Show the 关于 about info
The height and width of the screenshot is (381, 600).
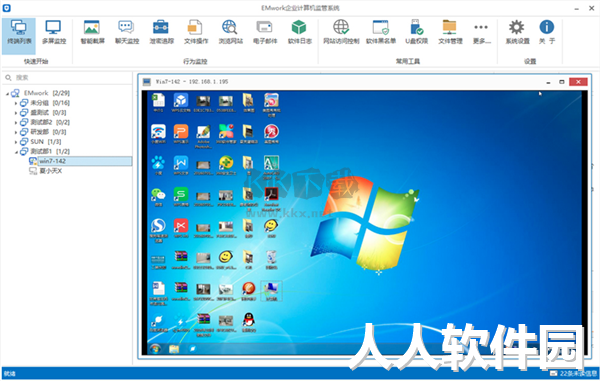coord(547,33)
